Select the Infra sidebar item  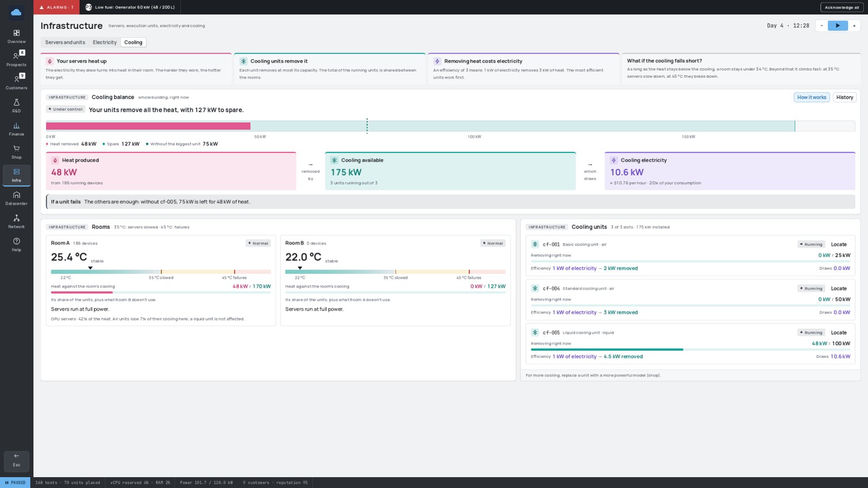pos(16,175)
